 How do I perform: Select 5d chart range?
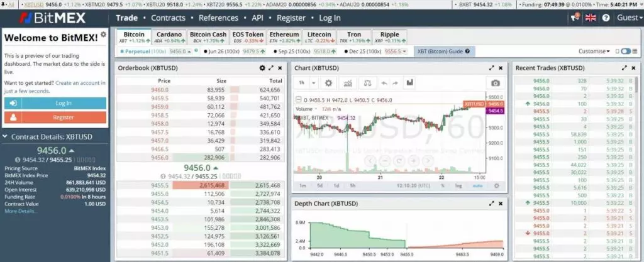pos(319,186)
